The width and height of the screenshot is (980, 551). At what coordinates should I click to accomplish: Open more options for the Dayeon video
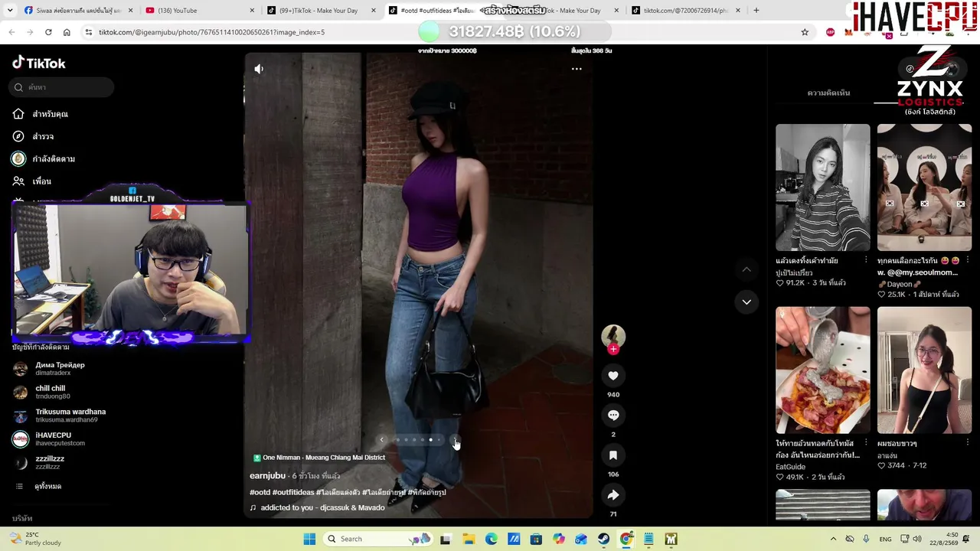(968, 260)
